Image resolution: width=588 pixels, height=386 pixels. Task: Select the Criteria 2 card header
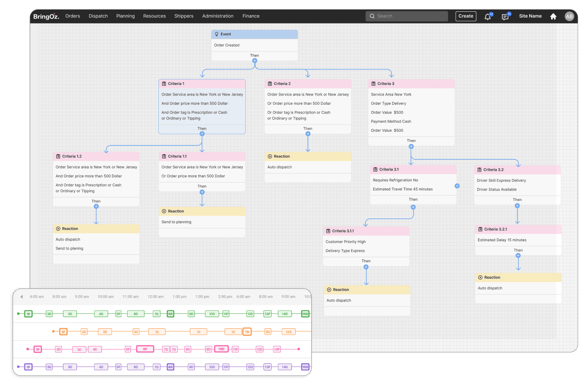pyautogui.click(x=308, y=84)
